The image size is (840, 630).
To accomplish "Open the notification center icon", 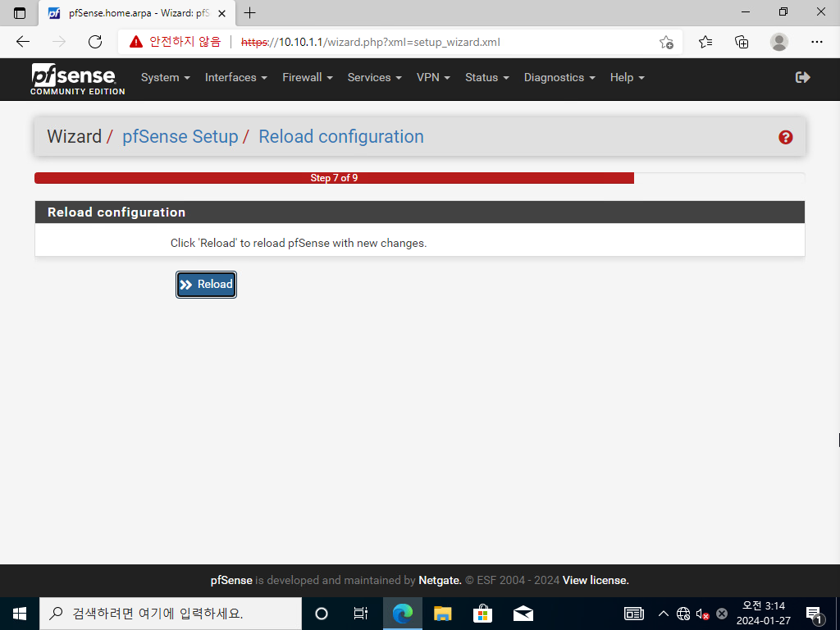I will click(815, 614).
